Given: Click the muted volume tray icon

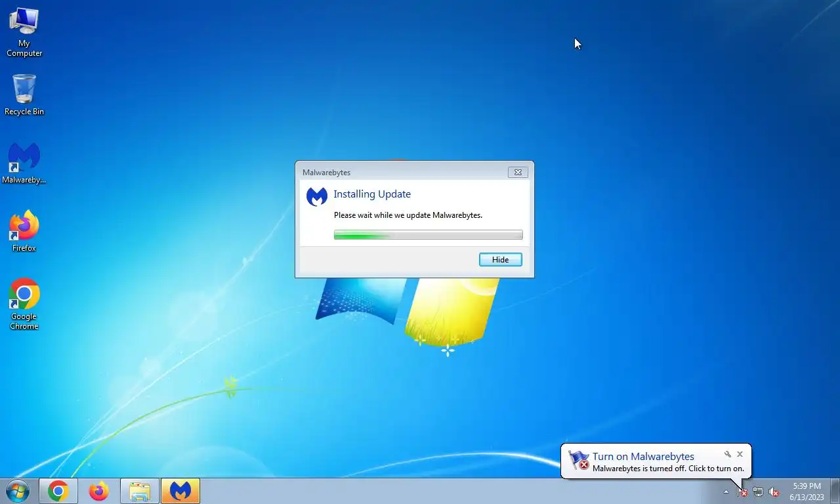Looking at the screenshot, I should point(774,492).
